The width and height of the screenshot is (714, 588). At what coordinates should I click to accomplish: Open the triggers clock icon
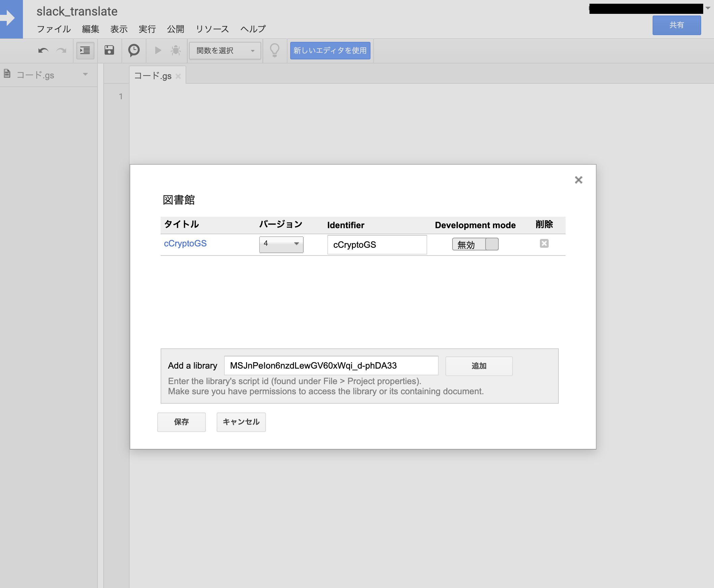pyautogui.click(x=134, y=51)
